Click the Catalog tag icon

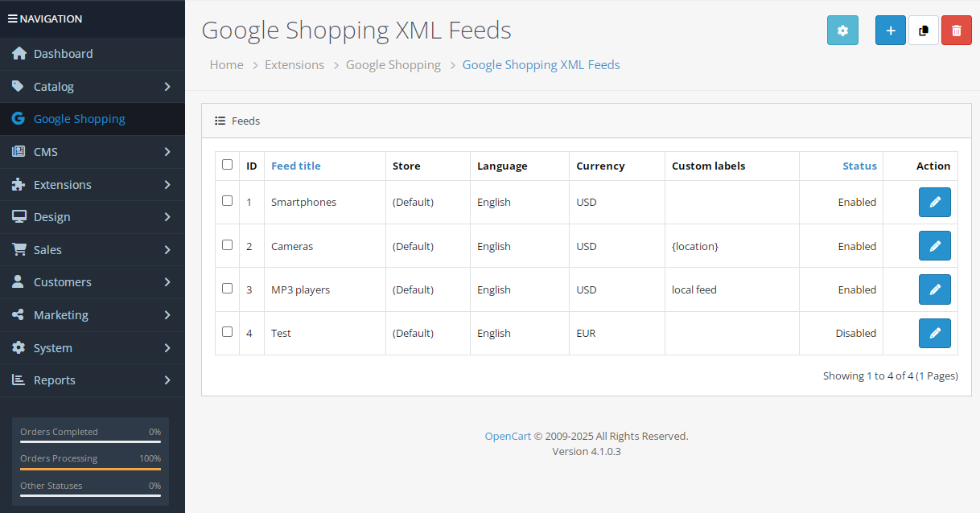[18, 86]
